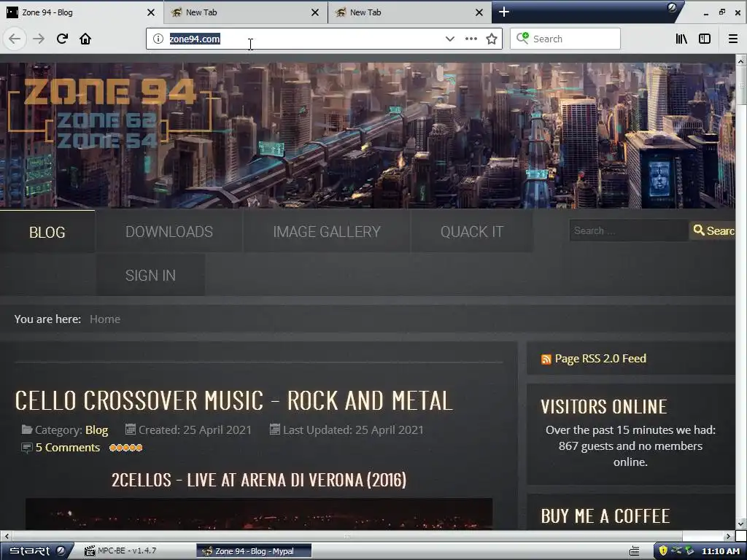Open the page actions three-dot menu
Image resolution: width=747 pixels, height=560 pixels.
[x=471, y=39]
